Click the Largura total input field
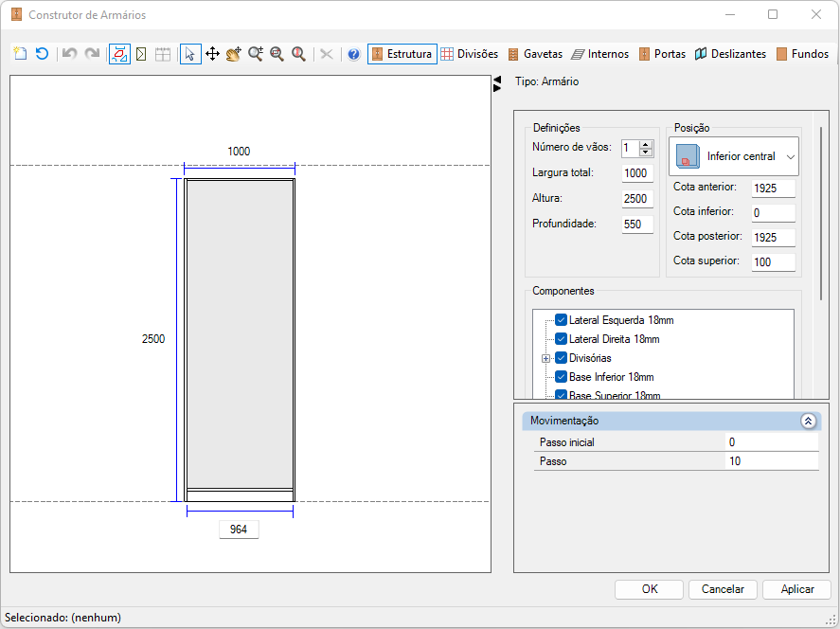Screen dimensions: 840x629 [x=636, y=173]
